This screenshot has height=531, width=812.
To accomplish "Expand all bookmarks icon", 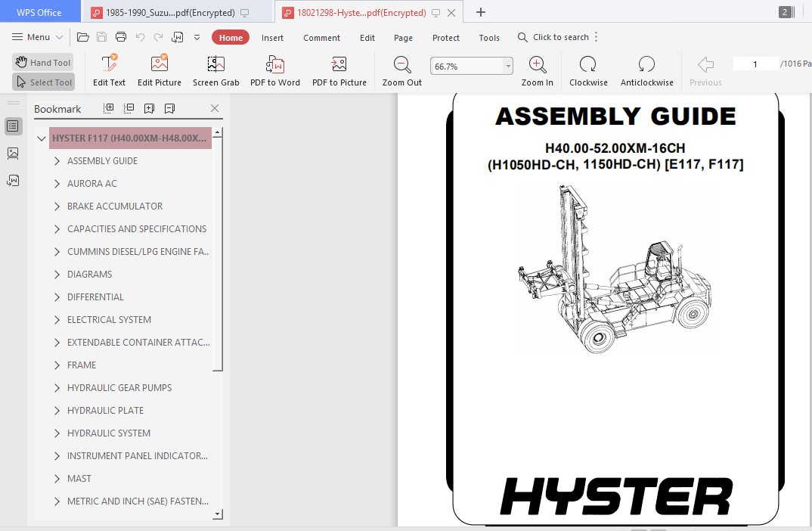I will 108,107.
